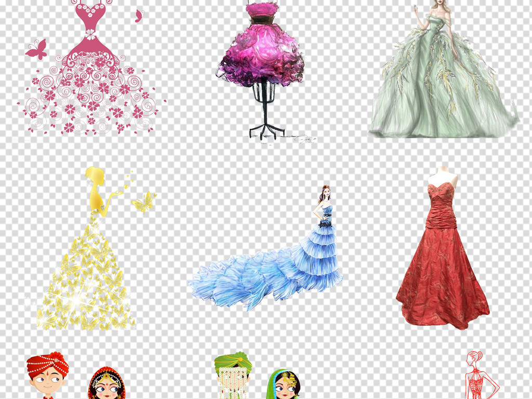Click the red strapless gown on mannequin
The height and width of the screenshot is (399, 532).
443,248
